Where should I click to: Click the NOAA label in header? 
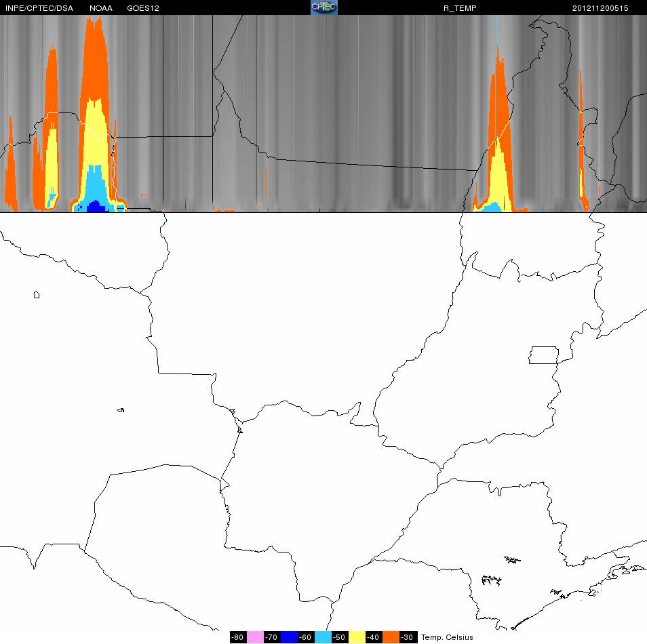click(x=100, y=8)
